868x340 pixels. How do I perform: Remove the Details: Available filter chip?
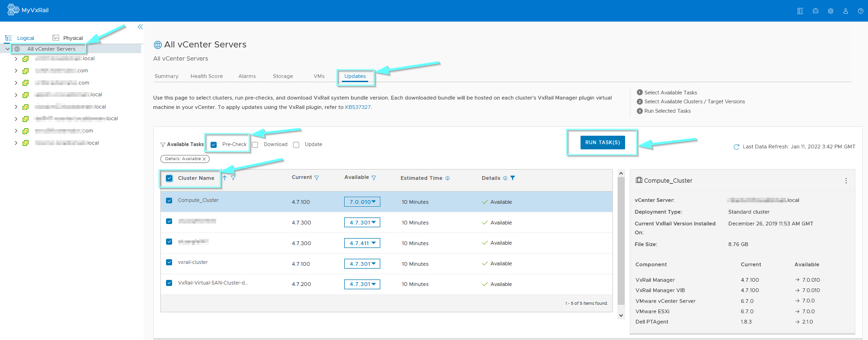click(204, 159)
